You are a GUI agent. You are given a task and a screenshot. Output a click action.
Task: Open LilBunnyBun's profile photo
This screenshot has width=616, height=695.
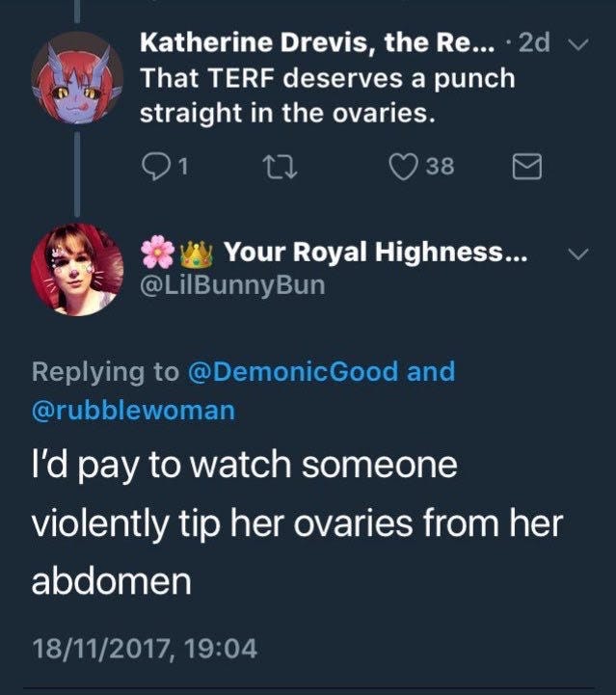click(77, 270)
